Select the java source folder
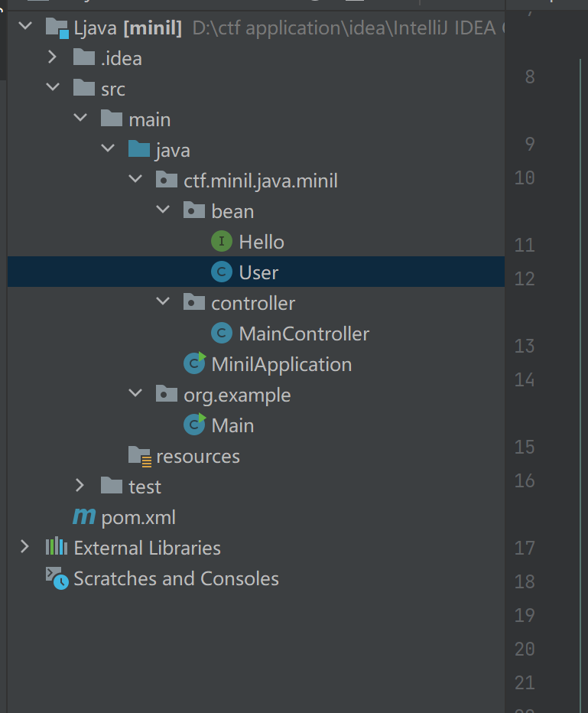The image size is (588, 713). point(172,150)
